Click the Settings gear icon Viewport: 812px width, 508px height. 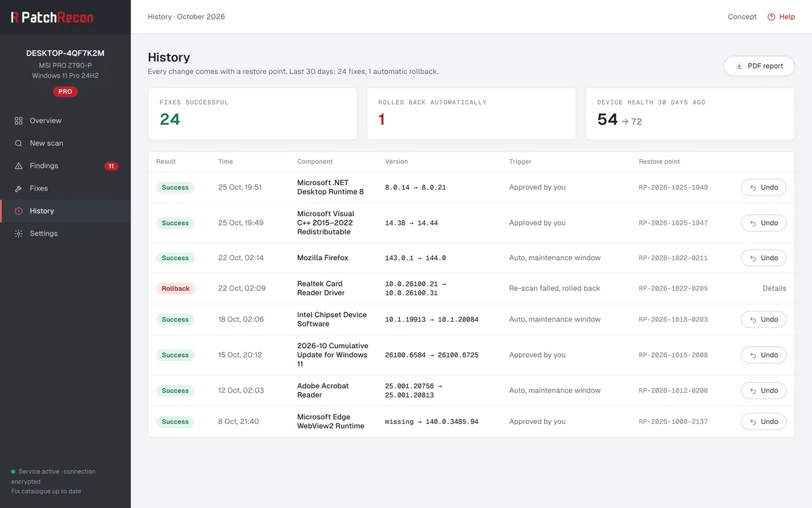pyautogui.click(x=18, y=234)
